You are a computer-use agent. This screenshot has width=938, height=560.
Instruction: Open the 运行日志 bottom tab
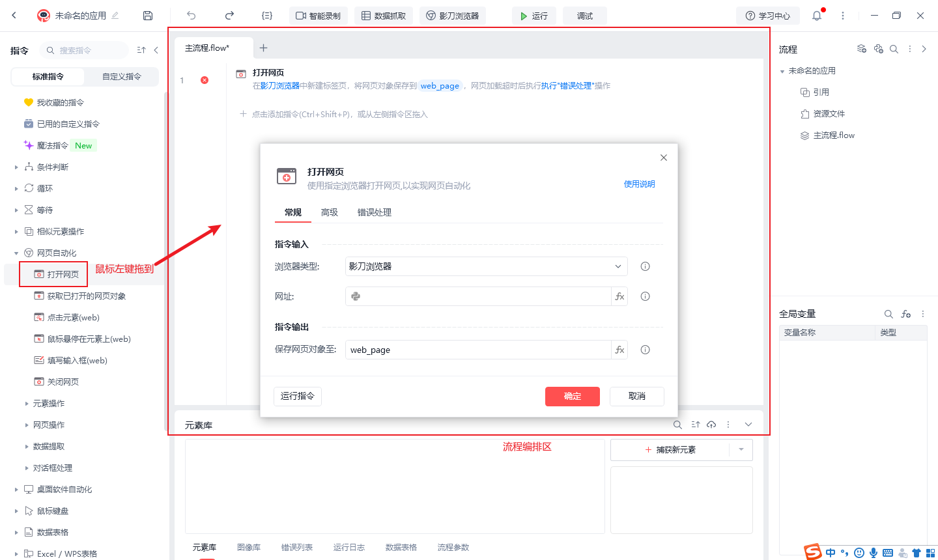pyautogui.click(x=349, y=547)
